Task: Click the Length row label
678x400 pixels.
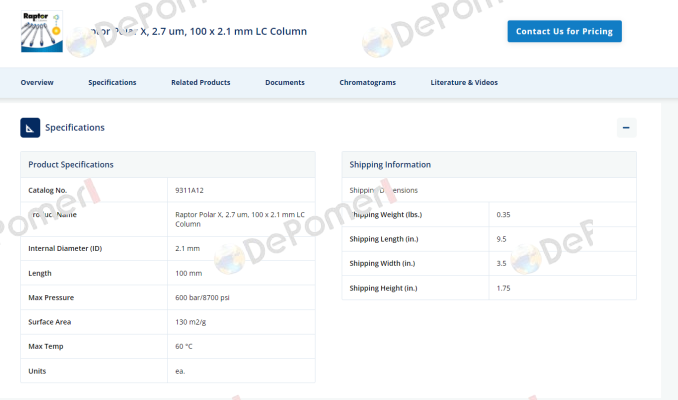Action: [x=40, y=273]
